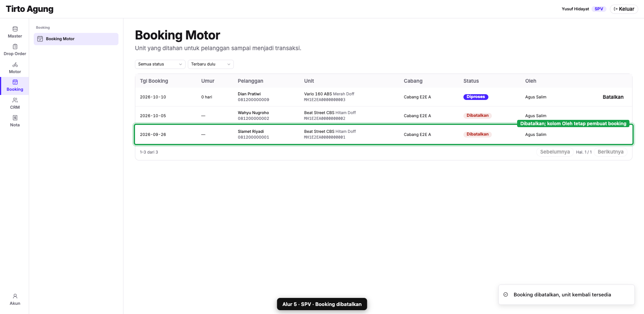Click the Pelanggan column header
The height and width of the screenshot is (314, 644).
coord(250,81)
